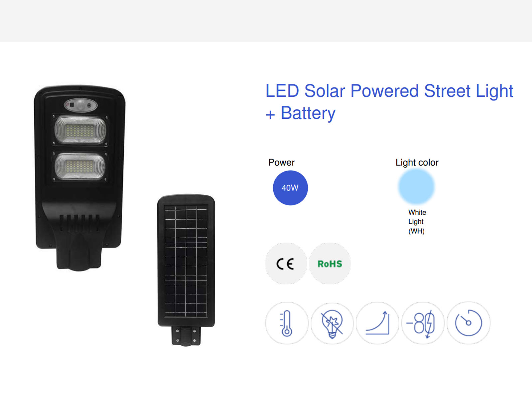
Task: Click the crossed-out light bulb icon
Action: (332, 323)
